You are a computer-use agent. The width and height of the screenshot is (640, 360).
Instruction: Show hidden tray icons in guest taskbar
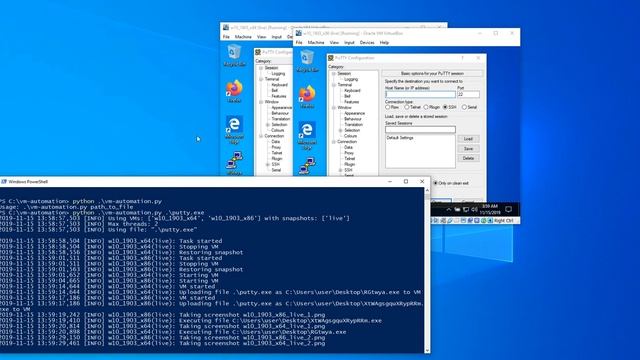click(448, 209)
